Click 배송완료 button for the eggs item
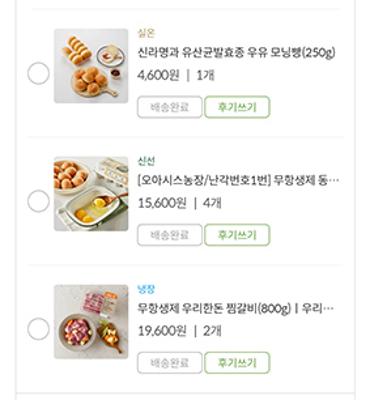Viewport: 370px width, 400px height. (x=170, y=235)
